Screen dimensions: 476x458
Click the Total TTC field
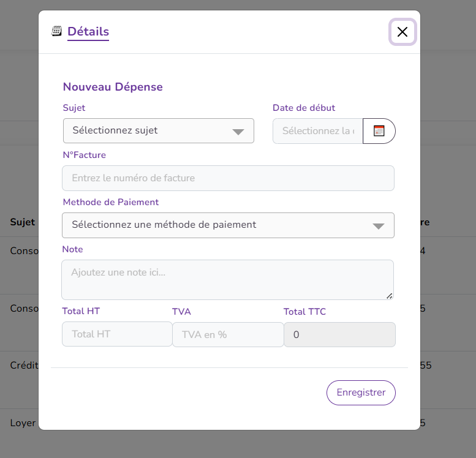tap(339, 335)
